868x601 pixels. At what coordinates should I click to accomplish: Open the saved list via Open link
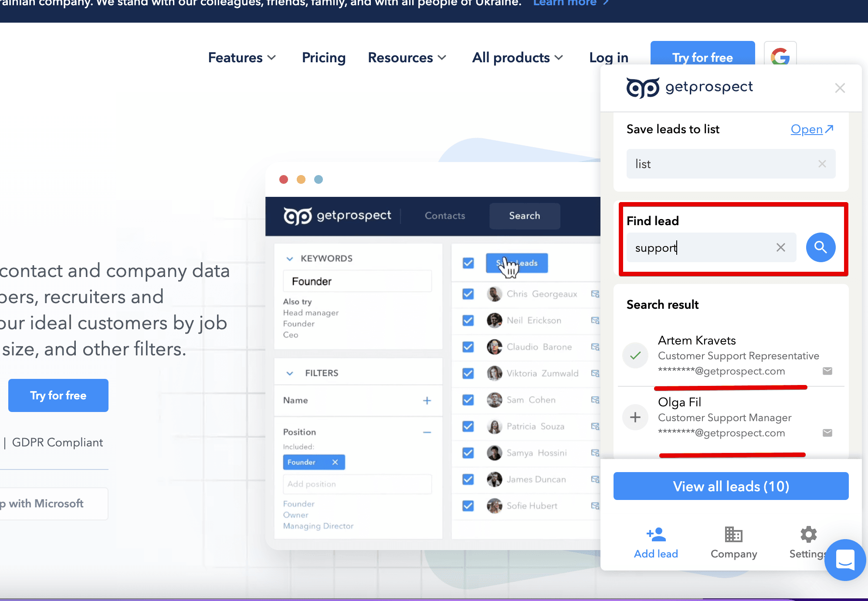pyautogui.click(x=812, y=129)
